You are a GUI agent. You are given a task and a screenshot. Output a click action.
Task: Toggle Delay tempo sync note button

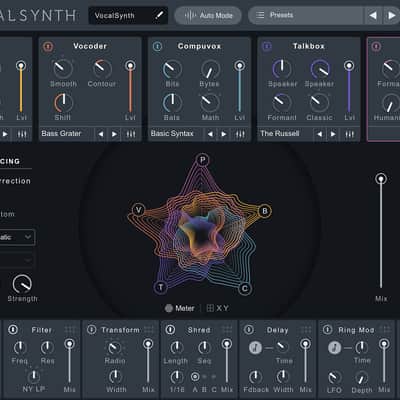[255, 348]
